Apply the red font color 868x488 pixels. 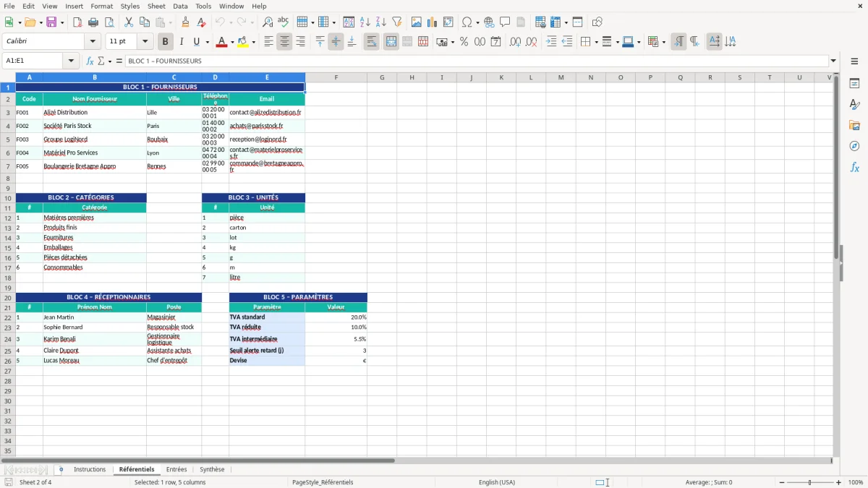[x=221, y=42]
